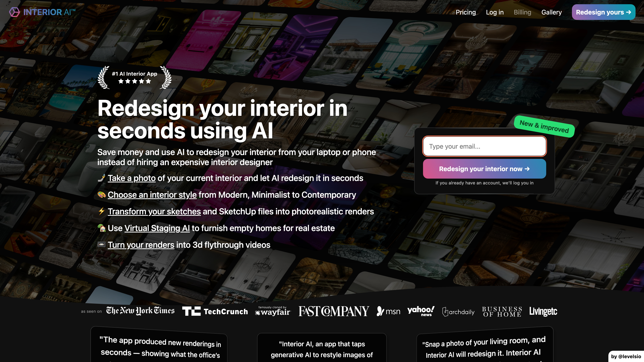This screenshot has height=362, width=644.
Task: Click the Log in tab
Action: tap(494, 12)
